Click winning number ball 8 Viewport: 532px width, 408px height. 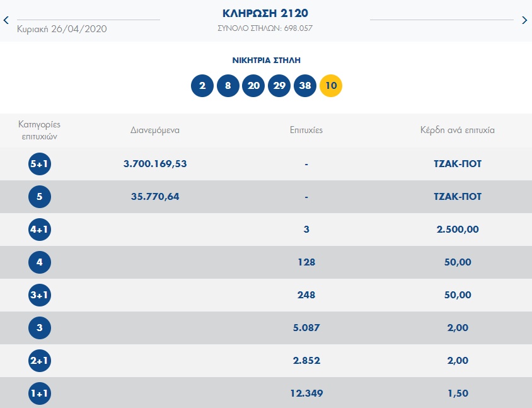[x=228, y=86]
